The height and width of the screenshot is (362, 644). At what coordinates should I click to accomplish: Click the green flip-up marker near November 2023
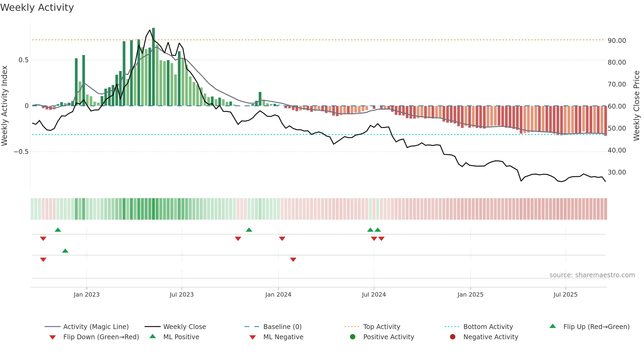(x=249, y=230)
